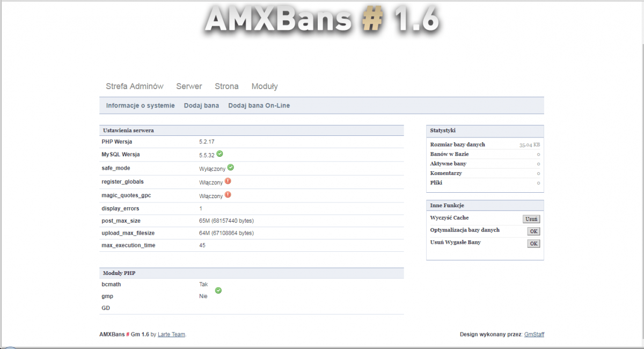The height and width of the screenshot is (349, 644).
Task: Click the red warning icon for register_globals
Action: point(228,181)
